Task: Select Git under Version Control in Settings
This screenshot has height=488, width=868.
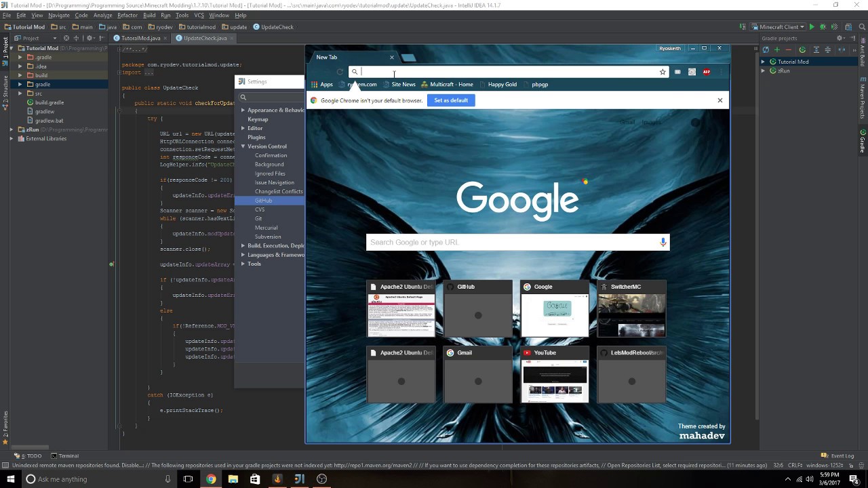Action: [258, 219]
